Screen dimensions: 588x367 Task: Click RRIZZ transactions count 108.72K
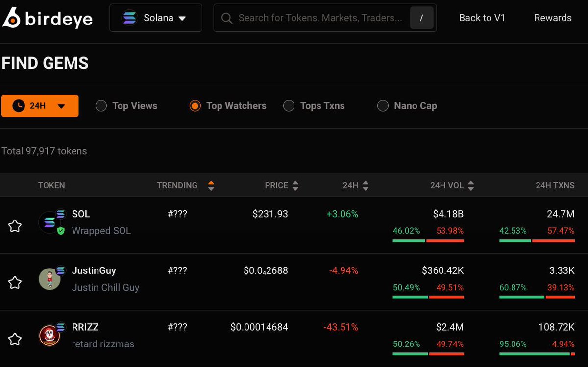click(557, 327)
